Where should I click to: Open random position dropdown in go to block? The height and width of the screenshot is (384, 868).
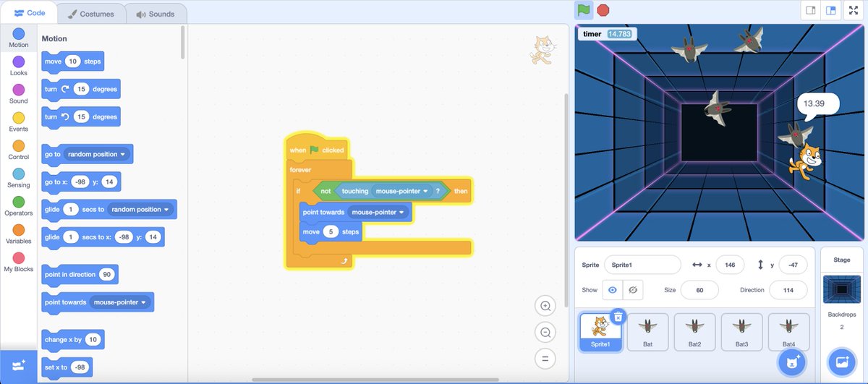tap(97, 154)
